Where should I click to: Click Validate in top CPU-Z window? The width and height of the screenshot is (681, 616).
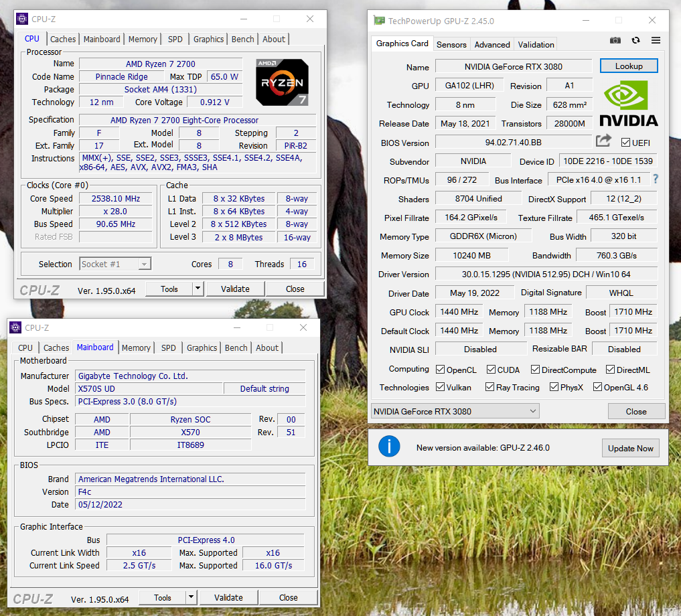click(235, 289)
